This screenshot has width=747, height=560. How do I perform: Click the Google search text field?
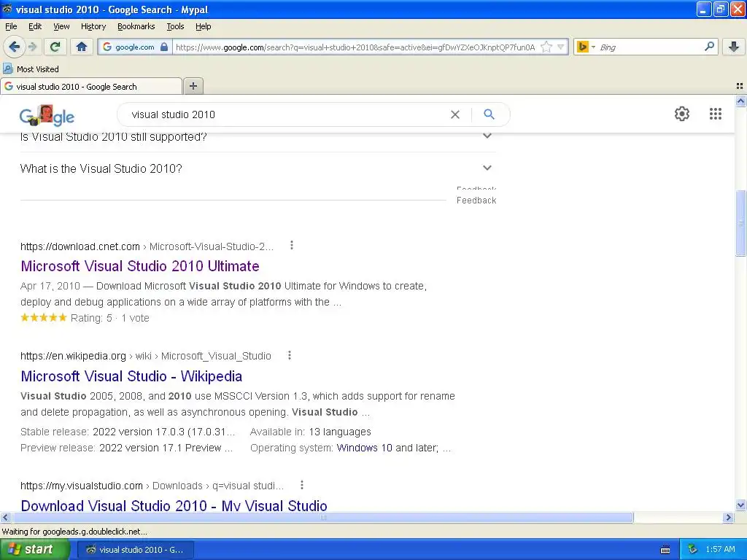[x=286, y=114]
